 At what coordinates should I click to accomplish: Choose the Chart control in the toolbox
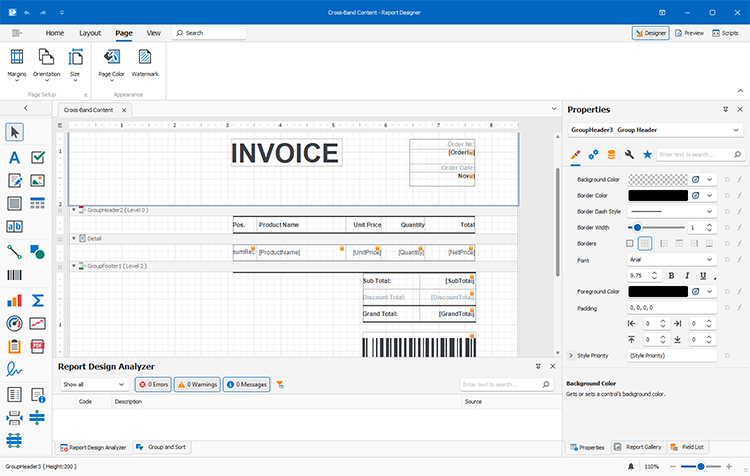(15, 300)
